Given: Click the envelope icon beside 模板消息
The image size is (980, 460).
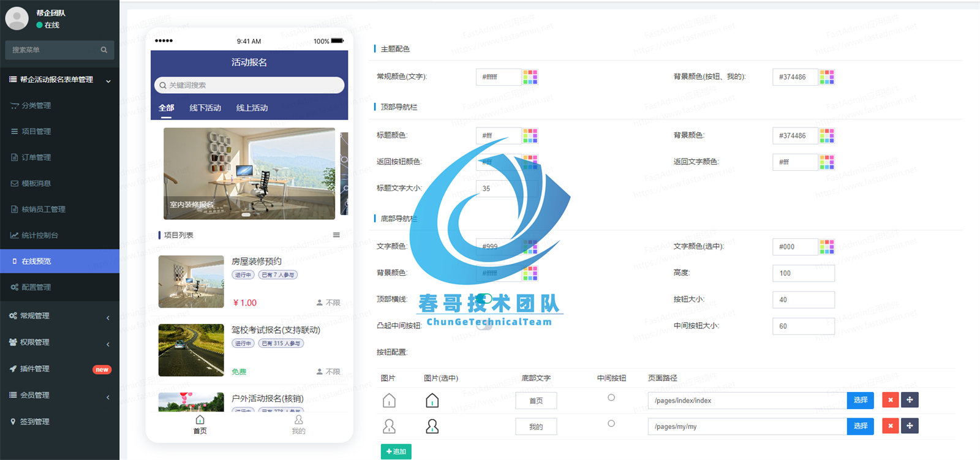Looking at the screenshot, I should [15, 184].
